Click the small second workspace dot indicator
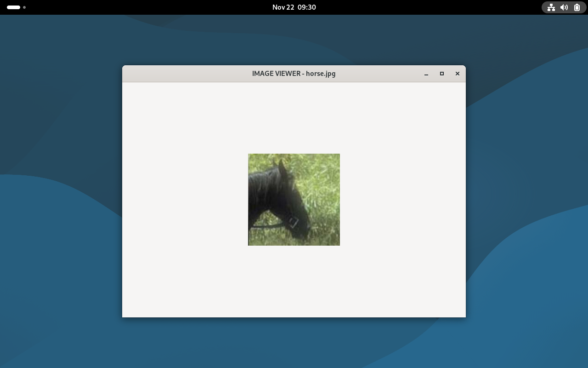588x368 pixels. [x=24, y=7]
